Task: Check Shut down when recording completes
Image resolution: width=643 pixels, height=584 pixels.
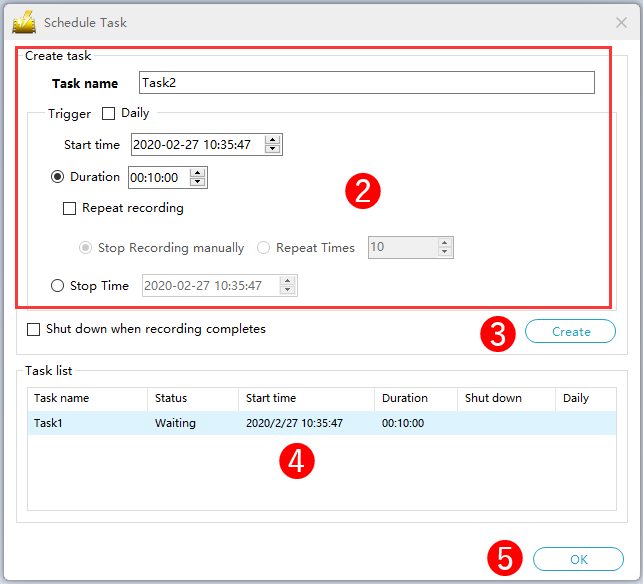Action: [34, 329]
